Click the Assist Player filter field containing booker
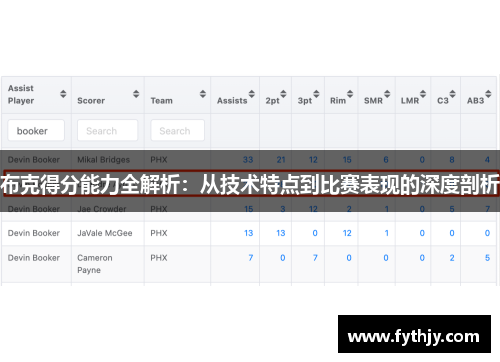 (x=36, y=130)
